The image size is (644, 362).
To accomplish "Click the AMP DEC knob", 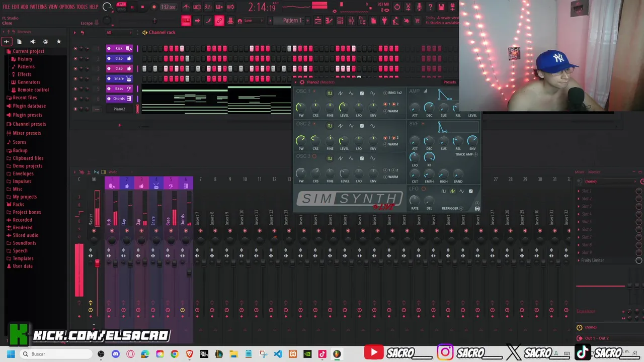I will coord(429,107).
